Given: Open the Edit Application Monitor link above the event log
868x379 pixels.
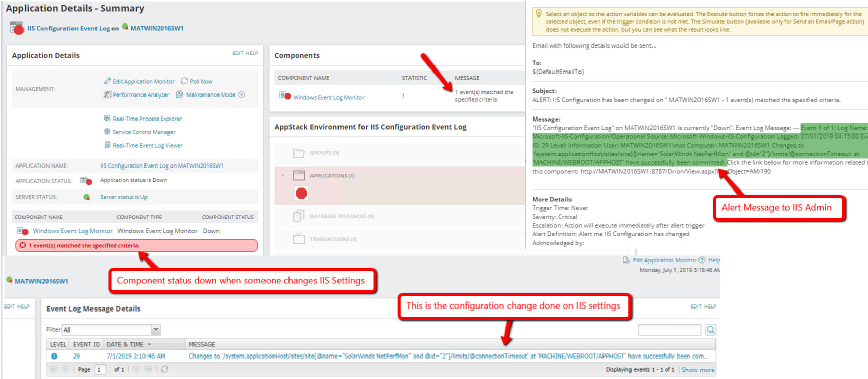Looking at the screenshot, I should (664, 260).
